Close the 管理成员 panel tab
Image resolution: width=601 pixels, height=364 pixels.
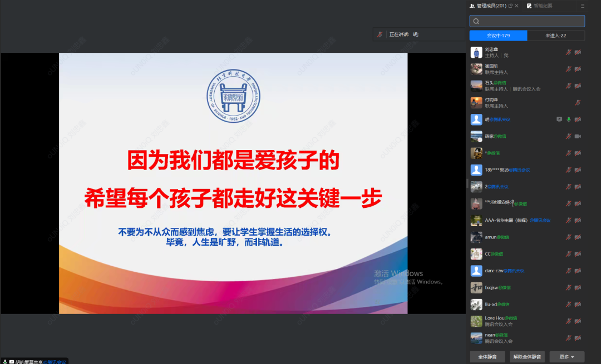coord(516,6)
